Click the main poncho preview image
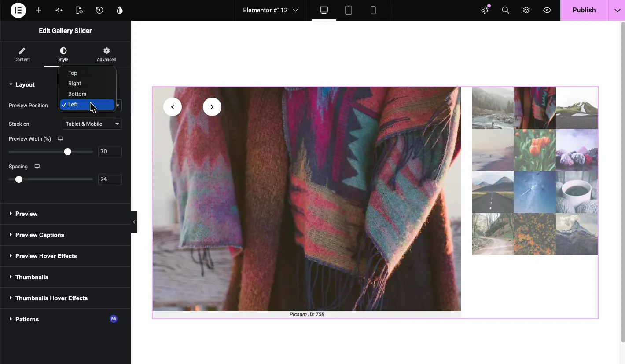The width and height of the screenshot is (625, 364). point(307,199)
